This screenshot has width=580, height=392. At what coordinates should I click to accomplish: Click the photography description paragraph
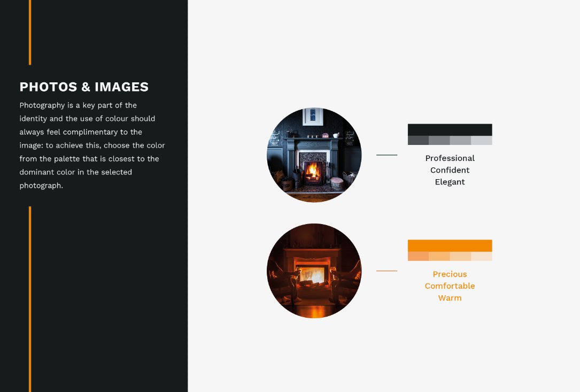pos(92,145)
